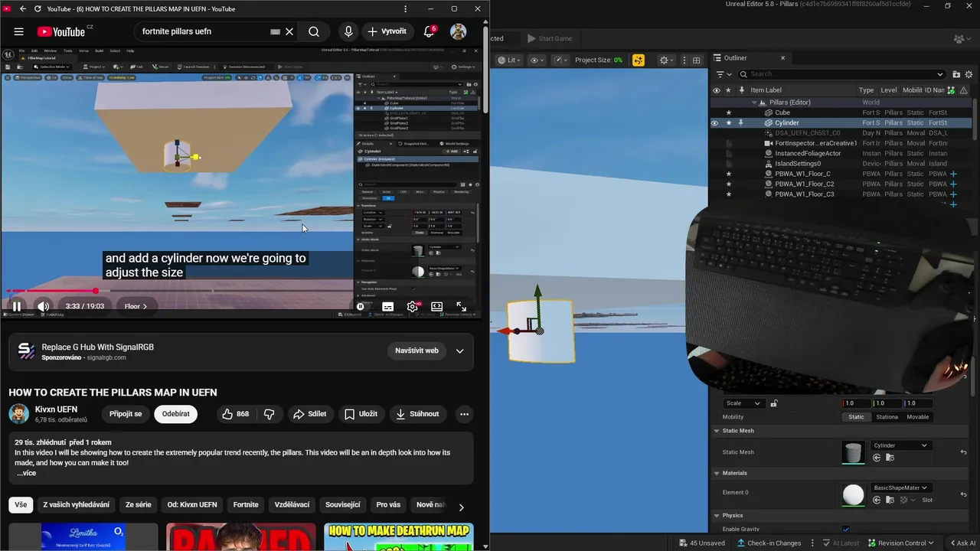Open the Kivxn UEFN channel name

point(56,409)
